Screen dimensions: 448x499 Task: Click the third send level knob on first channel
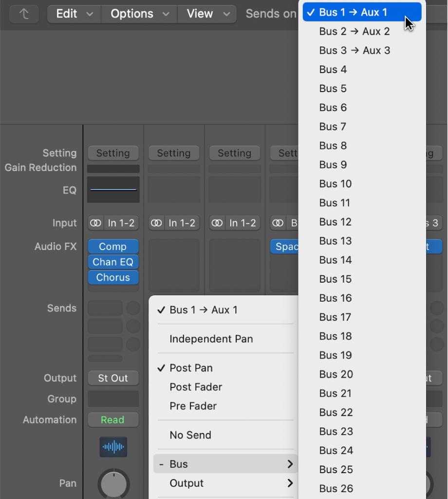(x=133, y=344)
